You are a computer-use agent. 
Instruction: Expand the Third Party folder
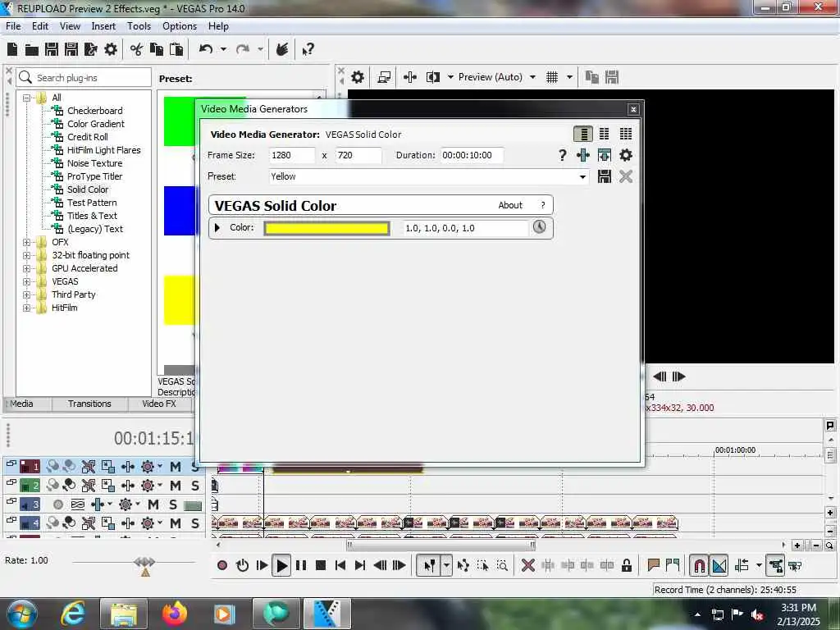[x=26, y=294]
